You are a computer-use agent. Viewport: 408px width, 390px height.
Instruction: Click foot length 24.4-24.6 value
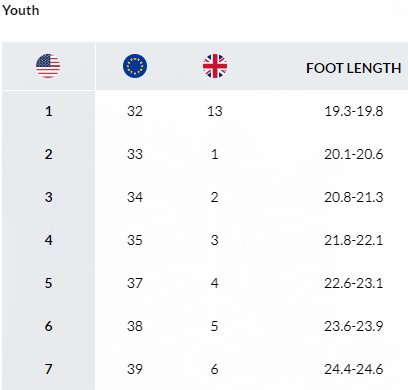(354, 369)
